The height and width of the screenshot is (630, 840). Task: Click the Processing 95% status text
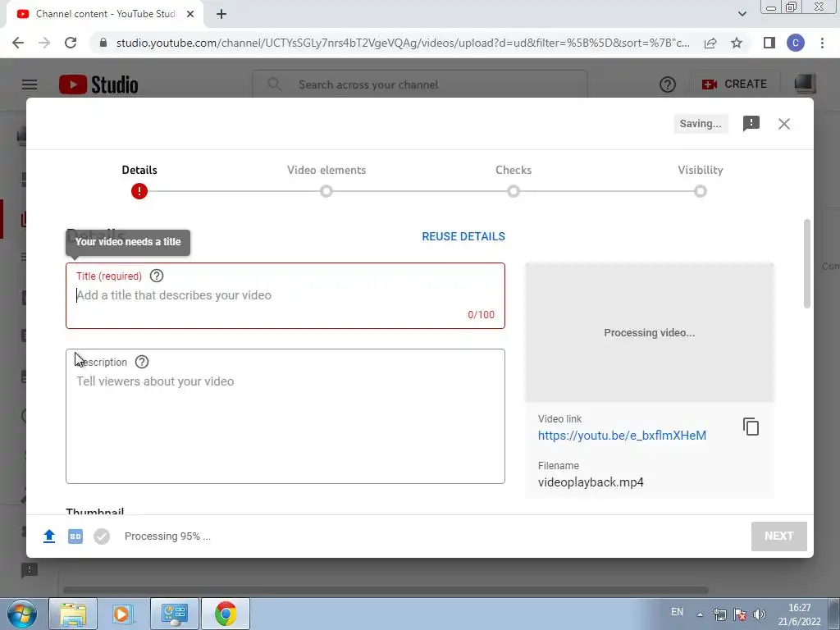167,536
